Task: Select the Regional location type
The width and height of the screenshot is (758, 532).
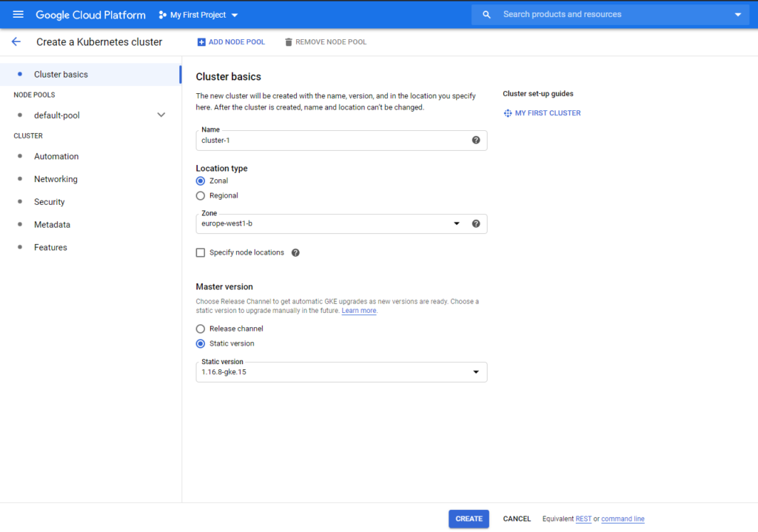Action: pyautogui.click(x=200, y=195)
